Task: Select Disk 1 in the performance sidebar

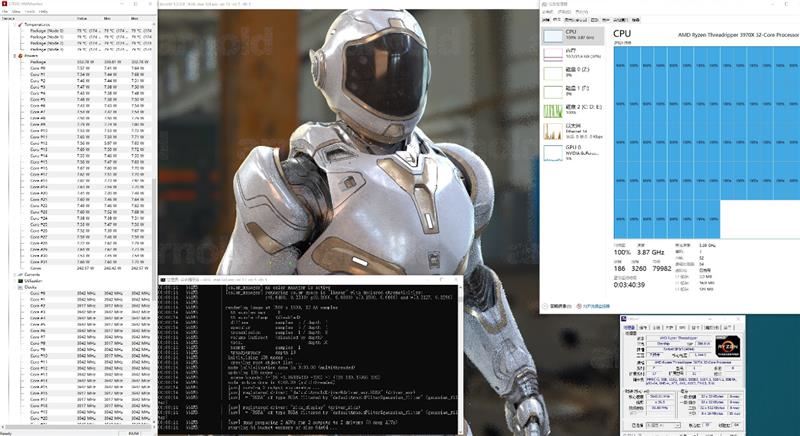Action: pos(573,91)
